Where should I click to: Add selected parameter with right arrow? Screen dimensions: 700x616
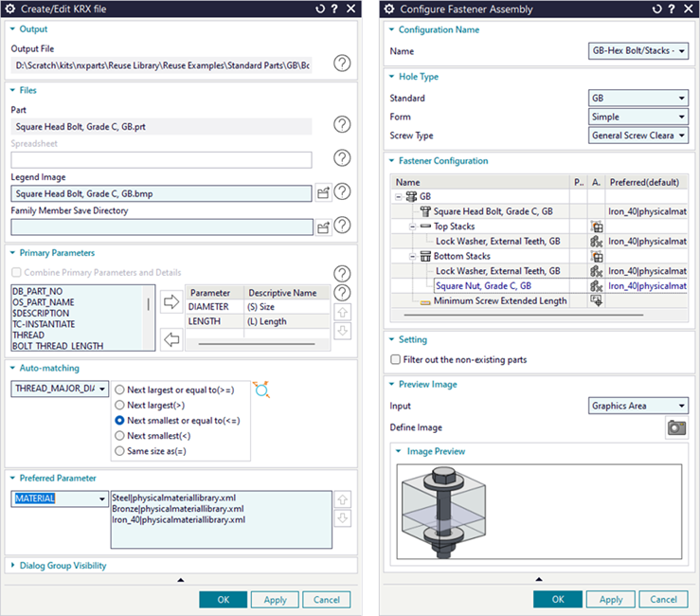tap(171, 302)
